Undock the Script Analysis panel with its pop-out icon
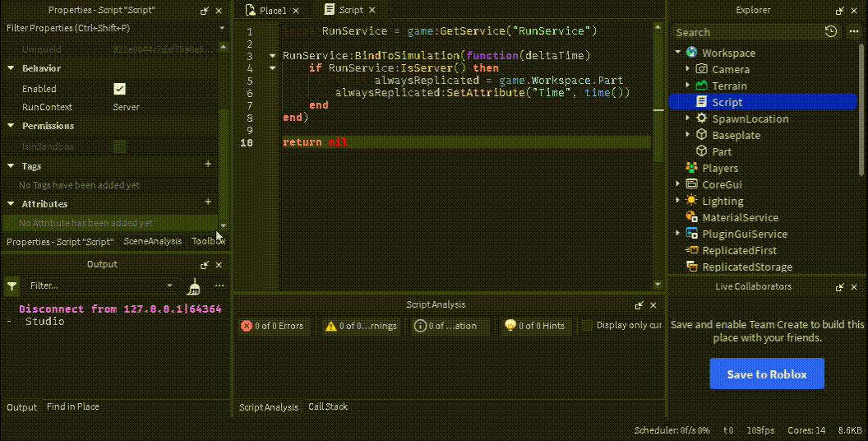The image size is (868, 441). click(639, 305)
